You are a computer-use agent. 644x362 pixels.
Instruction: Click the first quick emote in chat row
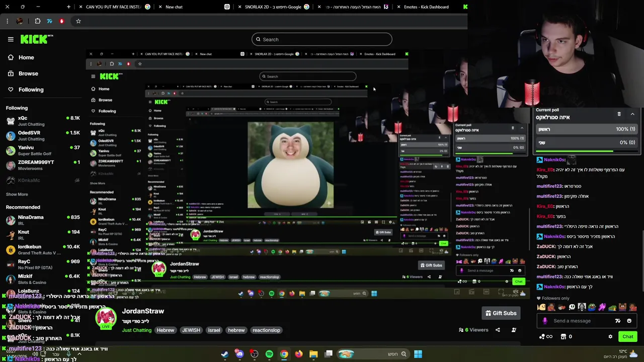pyautogui.click(x=541, y=307)
